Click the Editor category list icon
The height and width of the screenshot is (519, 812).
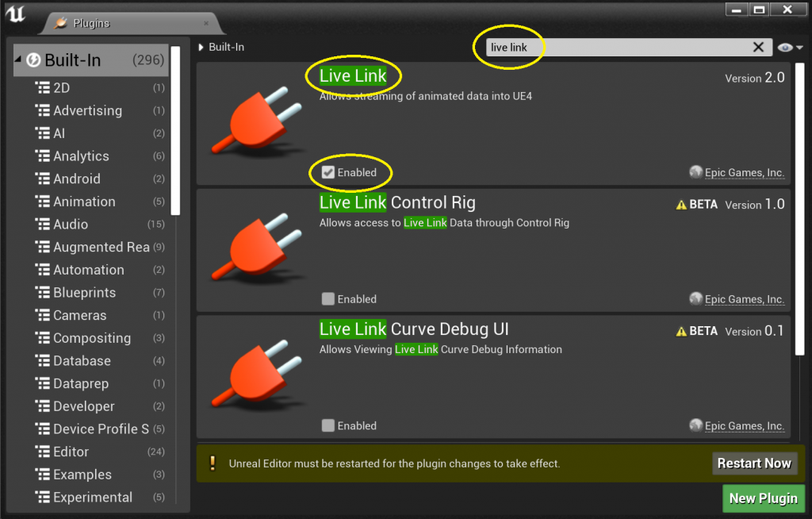click(x=43, y=452)
